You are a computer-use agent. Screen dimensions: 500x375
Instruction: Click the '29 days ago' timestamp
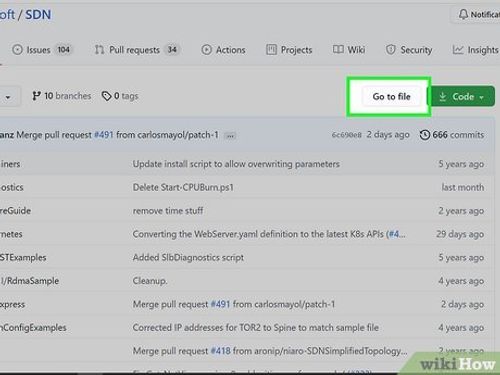click(460, 234)
